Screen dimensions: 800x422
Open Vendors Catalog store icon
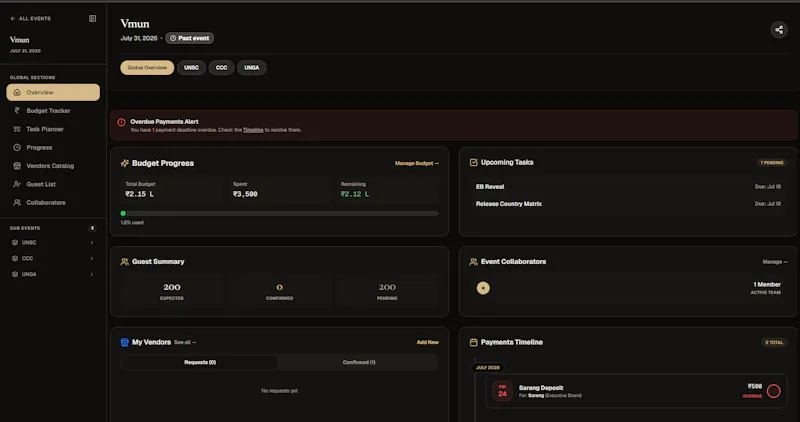point(17,166)
